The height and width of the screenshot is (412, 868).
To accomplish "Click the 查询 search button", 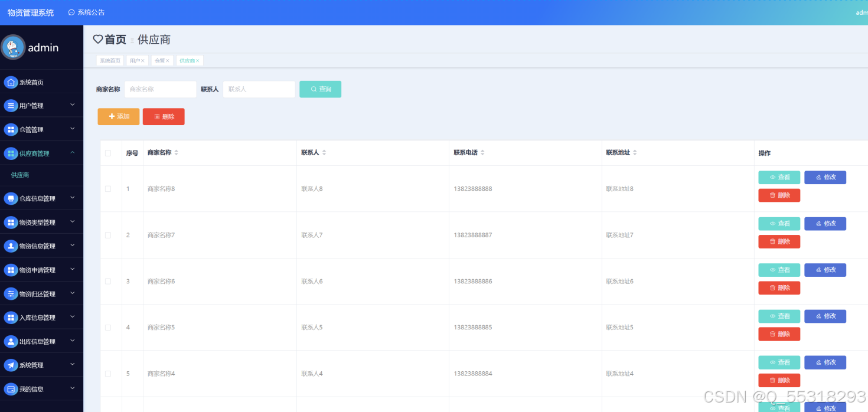I will pos(320,89).
